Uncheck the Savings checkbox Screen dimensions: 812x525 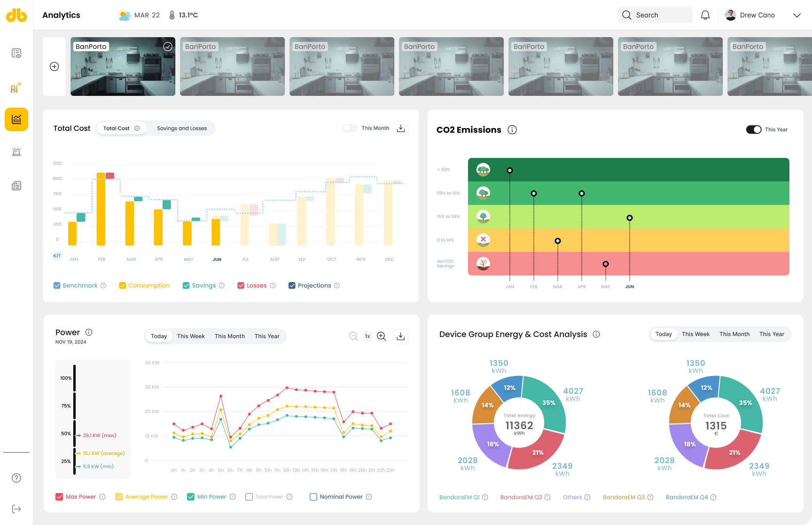pyautogui.click(x=186, y=286)
